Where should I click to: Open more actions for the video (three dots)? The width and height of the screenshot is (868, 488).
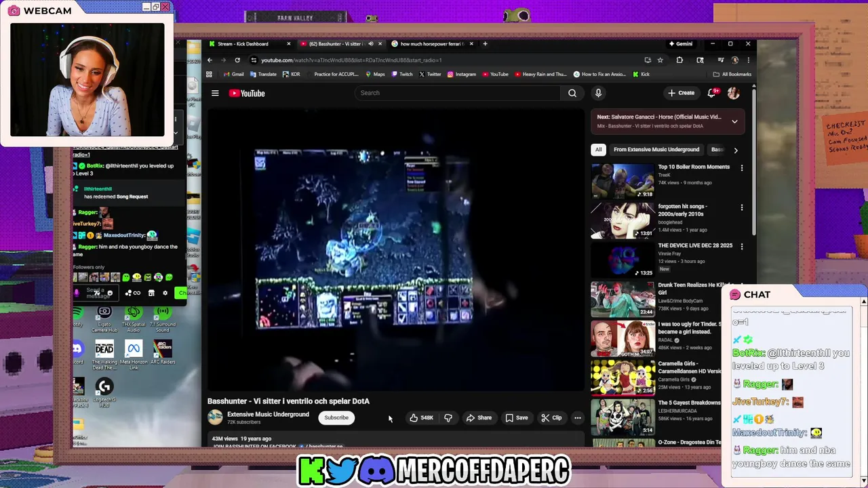click(x=578, y=418)
